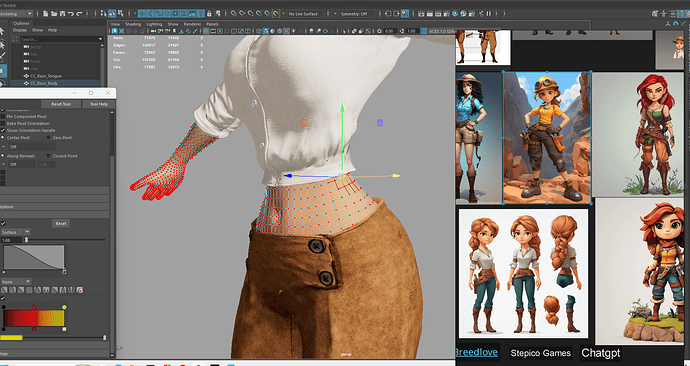Select CC_Base_Body in the Outliner
This screenshot has height=366, width=690.
pyautogui.click(x=44, y=83)
